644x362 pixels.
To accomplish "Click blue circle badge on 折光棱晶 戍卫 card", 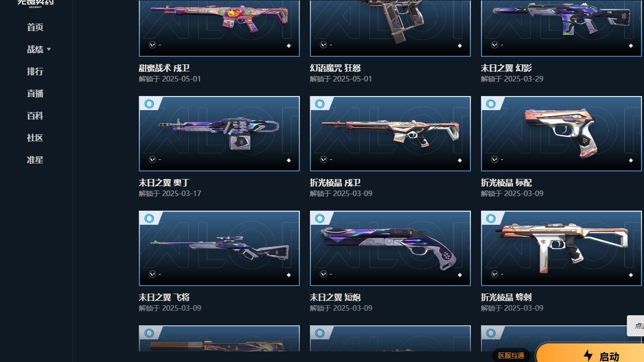I will coord(320,104).
